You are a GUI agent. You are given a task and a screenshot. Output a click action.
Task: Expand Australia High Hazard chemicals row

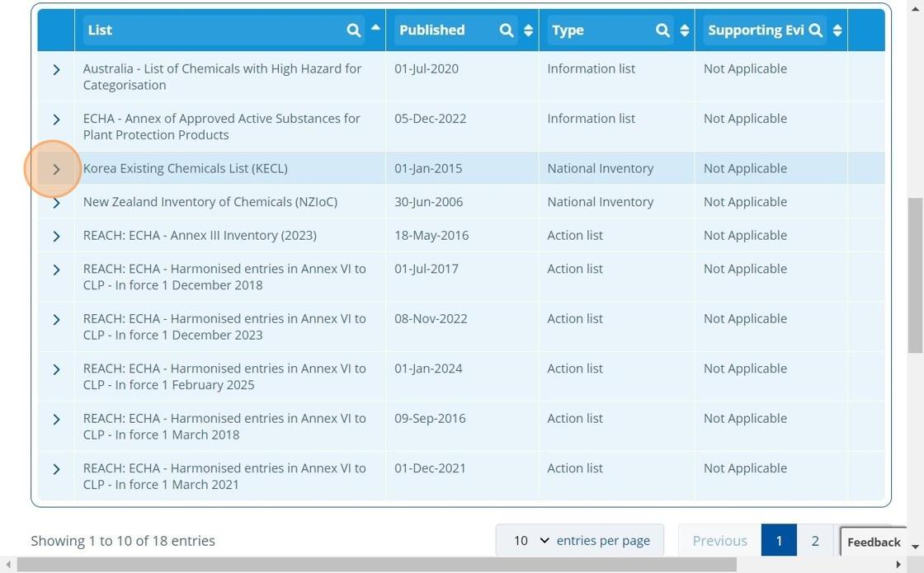tap(56, 70)
